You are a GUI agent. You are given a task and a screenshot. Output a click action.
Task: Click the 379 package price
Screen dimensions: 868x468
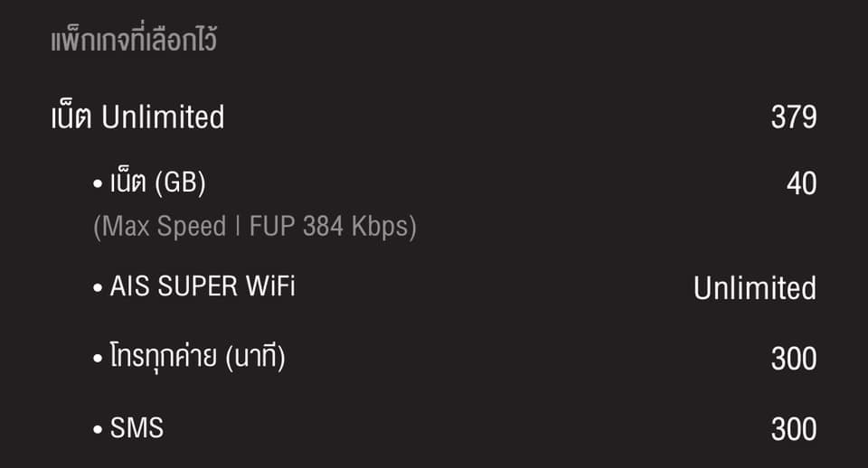point(794,117)
